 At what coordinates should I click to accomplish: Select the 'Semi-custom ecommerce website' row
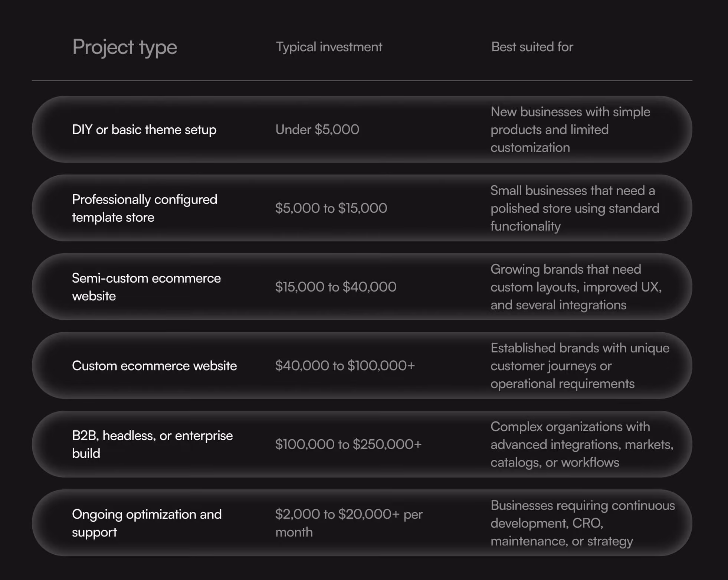pyautogui.click(x=362, y=287)
